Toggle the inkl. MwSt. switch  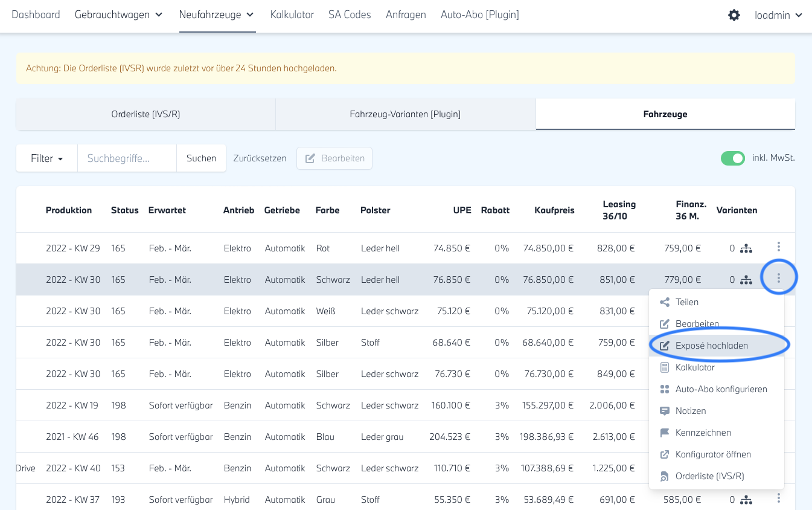733,158
